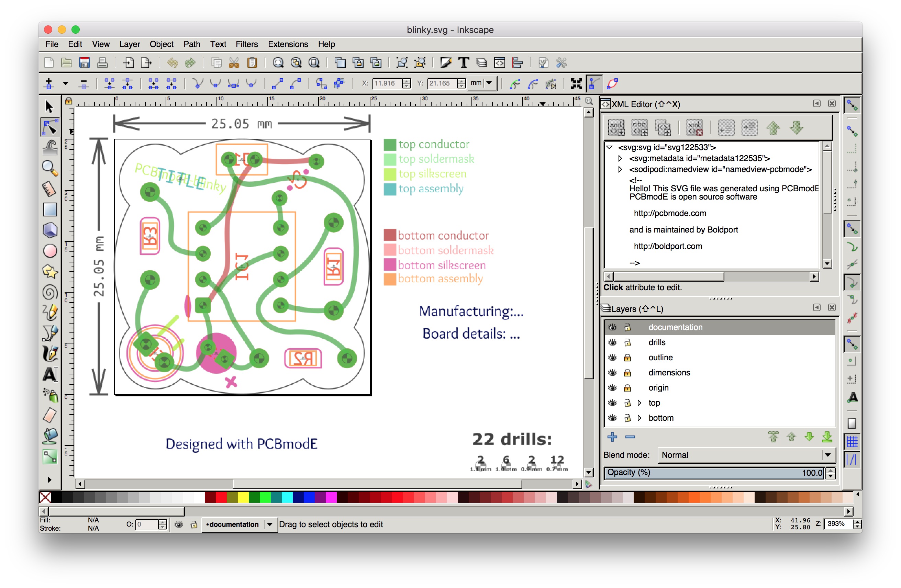The width and height of the screenshot is (901, 588).
Task: Close the XML Editor panel
Action: [832, 103]
